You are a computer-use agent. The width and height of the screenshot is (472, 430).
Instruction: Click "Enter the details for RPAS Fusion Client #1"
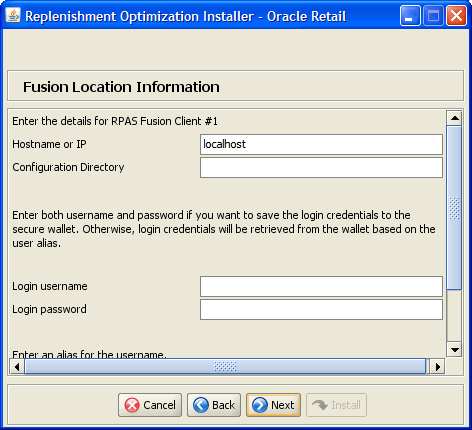pyautogui.click(x=115, y=121)
